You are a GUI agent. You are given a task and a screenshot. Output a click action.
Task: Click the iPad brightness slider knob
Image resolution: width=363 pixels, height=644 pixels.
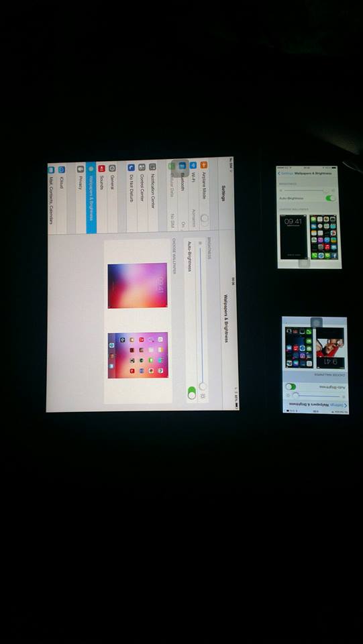pyautogui.click(x=203, y=386)
